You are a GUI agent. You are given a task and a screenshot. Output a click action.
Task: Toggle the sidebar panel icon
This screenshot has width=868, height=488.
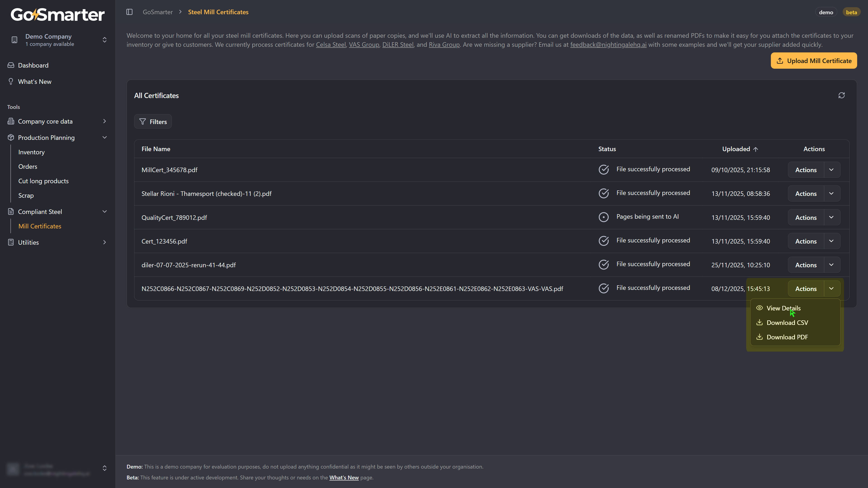(129, 12)
